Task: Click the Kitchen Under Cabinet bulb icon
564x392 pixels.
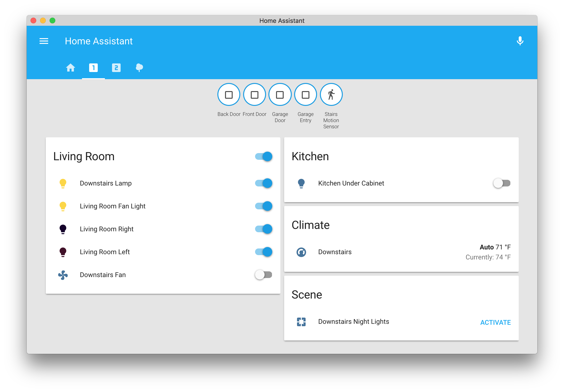Action: 301,183
